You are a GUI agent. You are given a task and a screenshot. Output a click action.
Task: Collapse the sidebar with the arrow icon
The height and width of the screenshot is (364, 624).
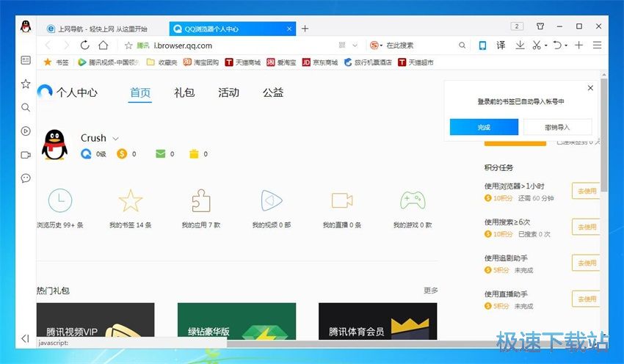[x=25, y=338]
